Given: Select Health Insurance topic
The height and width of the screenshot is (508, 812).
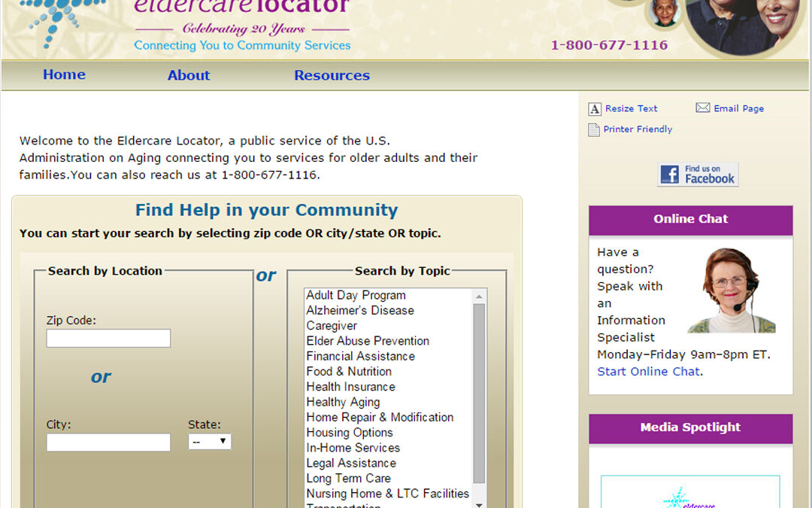Looking at the screenshot, I should [350, 387].
